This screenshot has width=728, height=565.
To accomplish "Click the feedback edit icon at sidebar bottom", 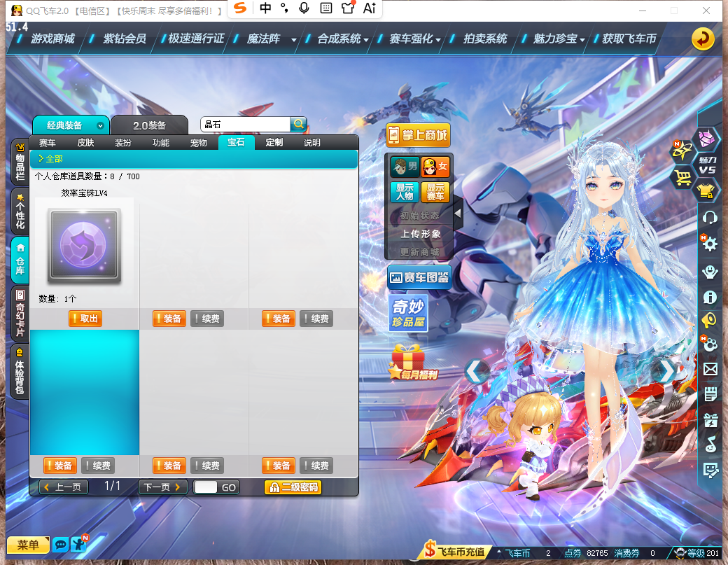I will tap(710, 470).
